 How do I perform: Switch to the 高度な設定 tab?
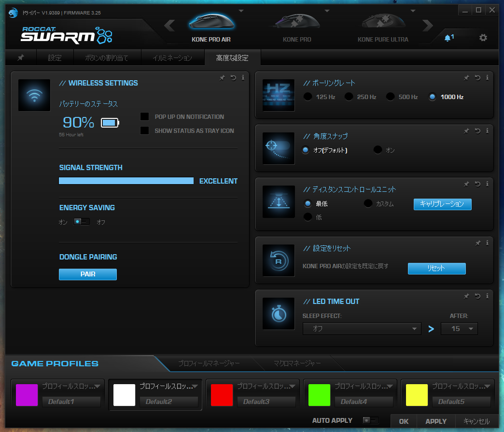232,58
